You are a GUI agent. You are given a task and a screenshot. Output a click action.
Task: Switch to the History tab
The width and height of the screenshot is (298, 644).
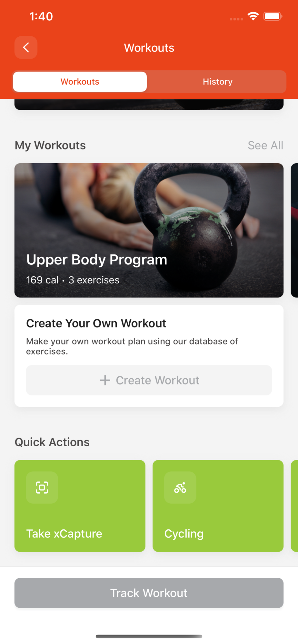217,82
